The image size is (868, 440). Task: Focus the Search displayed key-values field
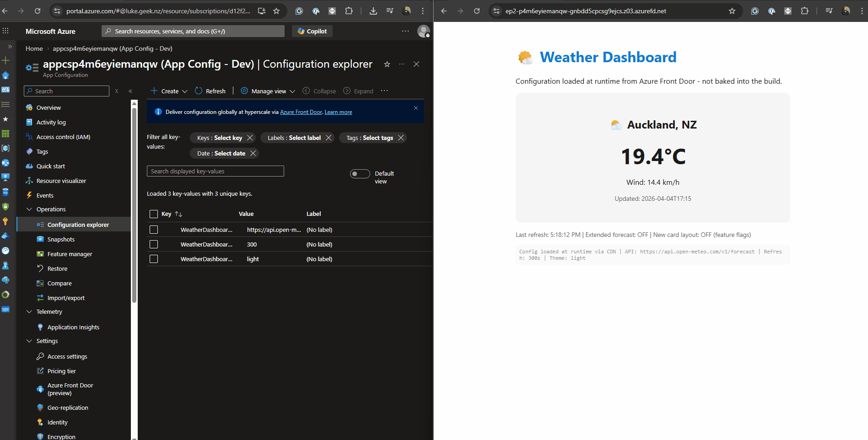215,171
